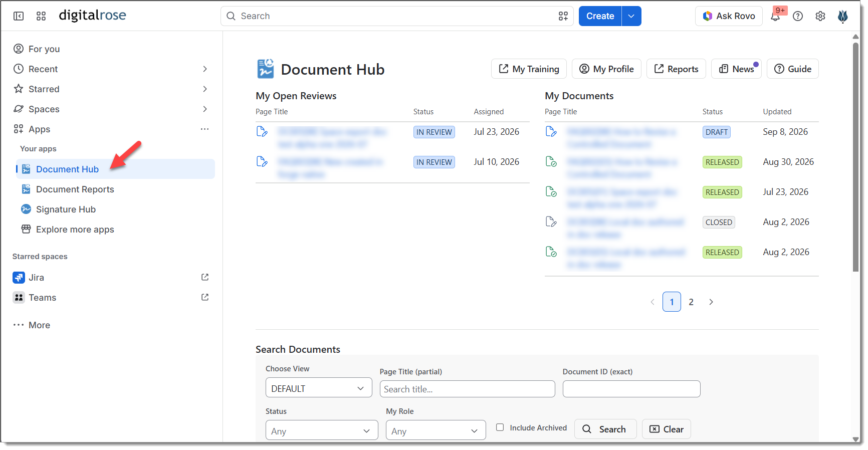Viewport: 868px width, 450px height.
Task: Click the Ask Rovo button
Action: tap(729, 16)
